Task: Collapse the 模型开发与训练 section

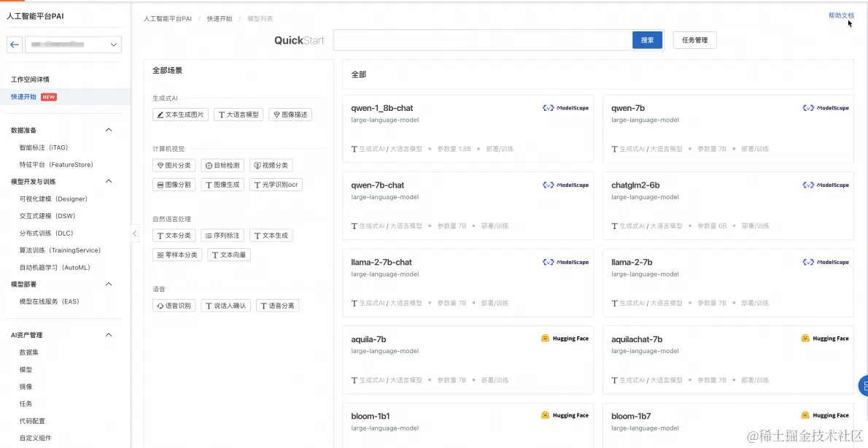Action: coord(109,182)
